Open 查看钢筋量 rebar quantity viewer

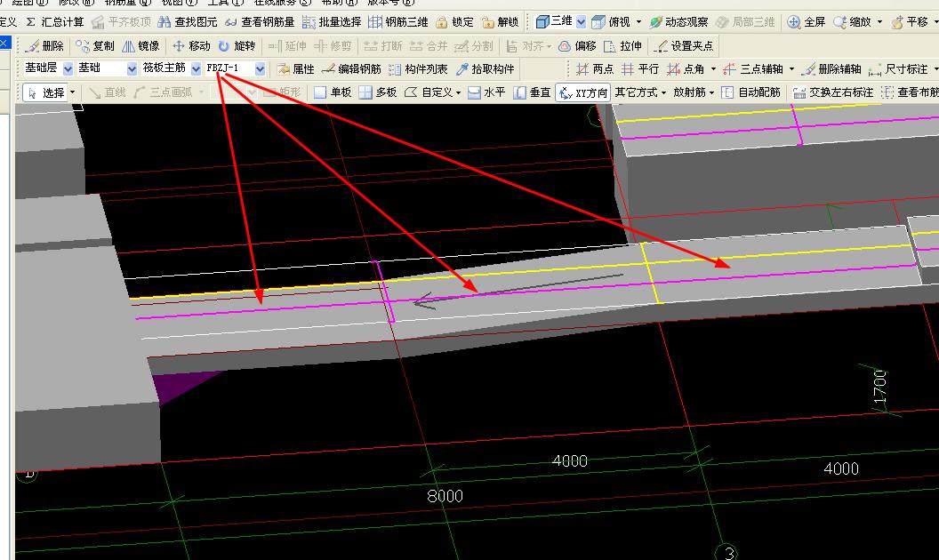[x=260, y=22]
